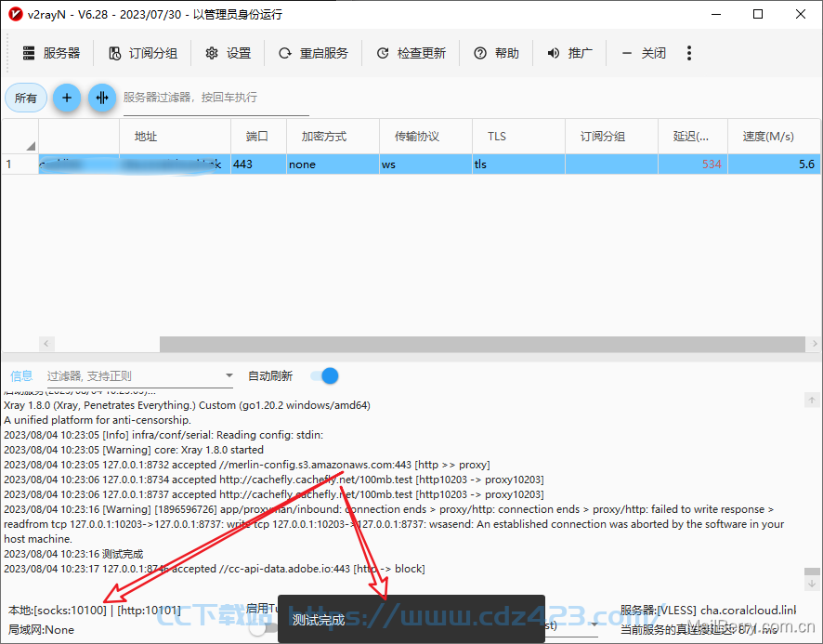
Task: Select row header number 1
Action: tap(20, 164)
